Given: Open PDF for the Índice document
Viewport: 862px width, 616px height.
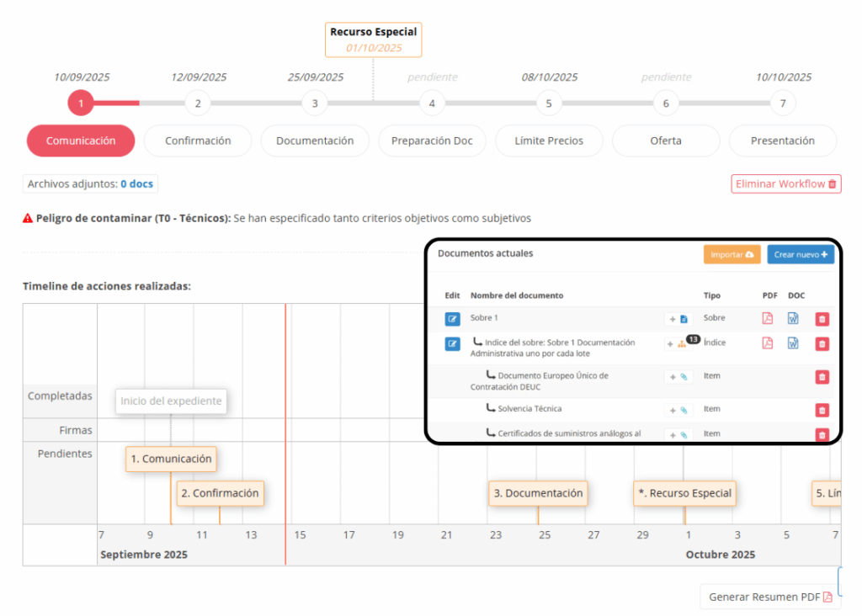Looking at the screenshot, I should click(767, 343).
